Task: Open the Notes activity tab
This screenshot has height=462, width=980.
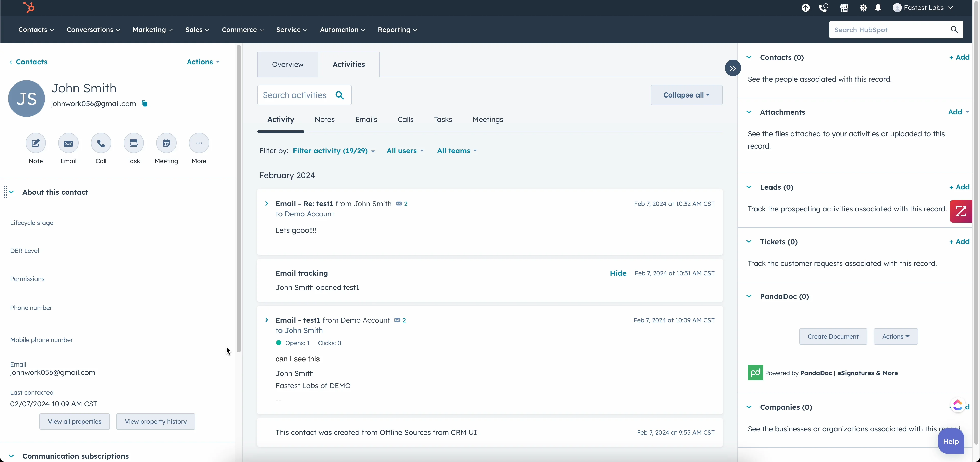Action: coord(325,119)
